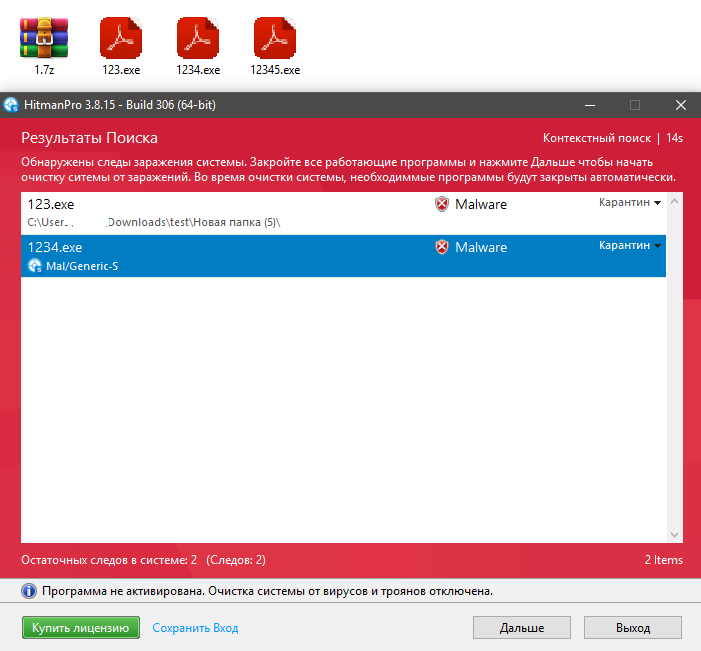Click the Выход button
This screenshot has width=701, height=651.
click(633, 628)
